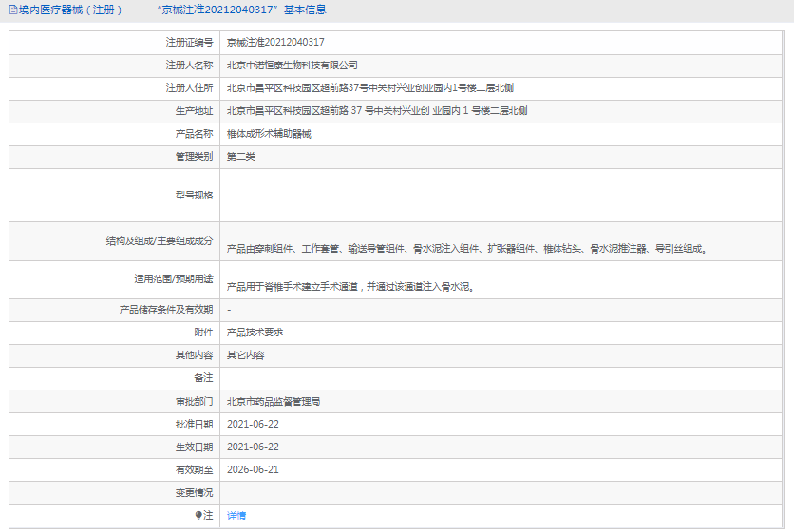Click the 附件 value 产品技术要求
The image size is (794, 532).
click(x=255, y=332)
